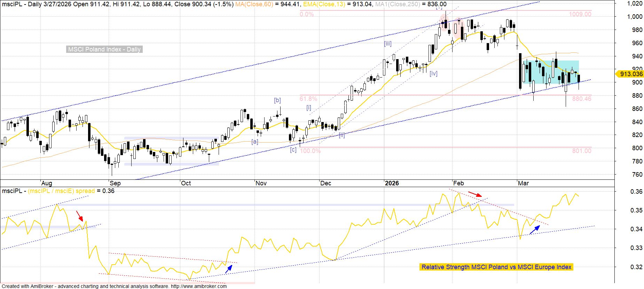Click the 100.0% Fibonacci level label

click(x=310, y=151)
